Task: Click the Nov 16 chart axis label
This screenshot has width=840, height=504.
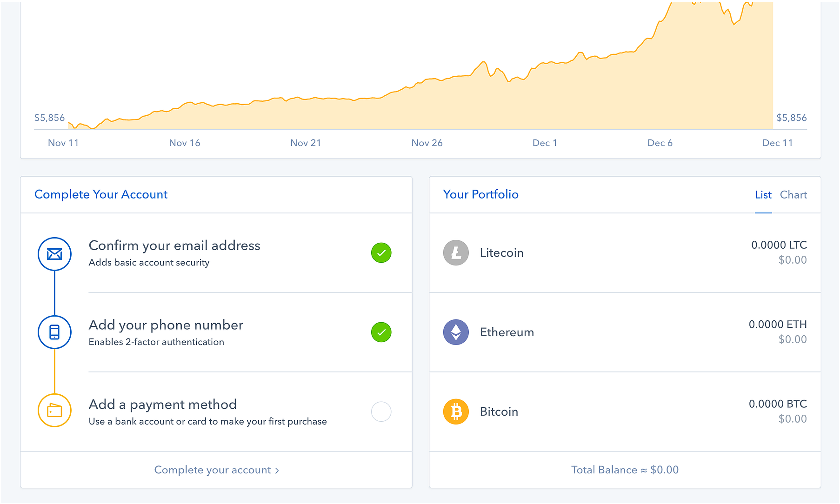Action: 185,143
